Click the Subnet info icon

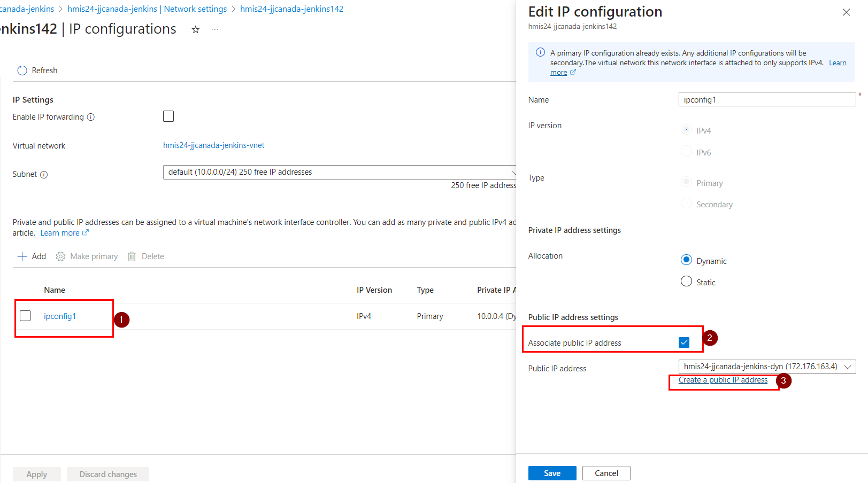tap(44, 175)
